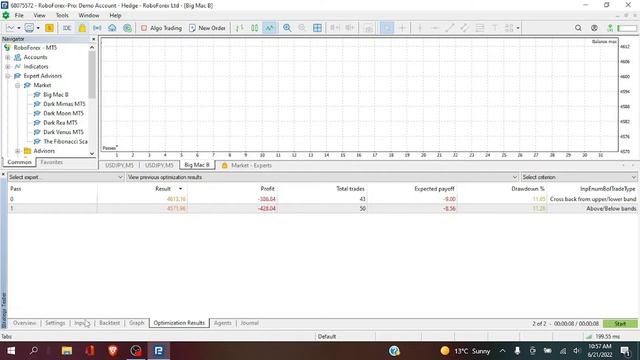Open Windows Start button on taskbar
Viewport: 640px width, 360px height.
click(x=11, y=351)
